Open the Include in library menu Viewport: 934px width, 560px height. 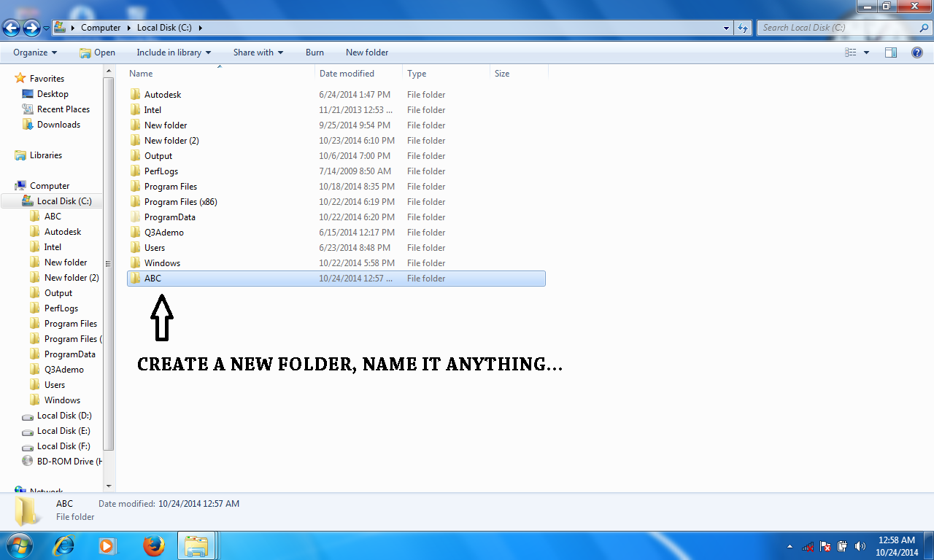pyautogui.click(x=174, y=52)
